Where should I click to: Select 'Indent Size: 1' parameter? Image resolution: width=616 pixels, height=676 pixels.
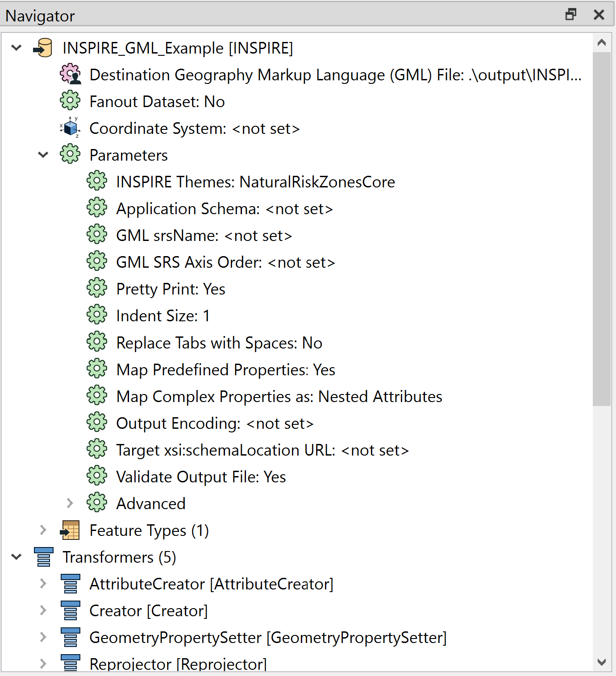[x=163, y=316]
